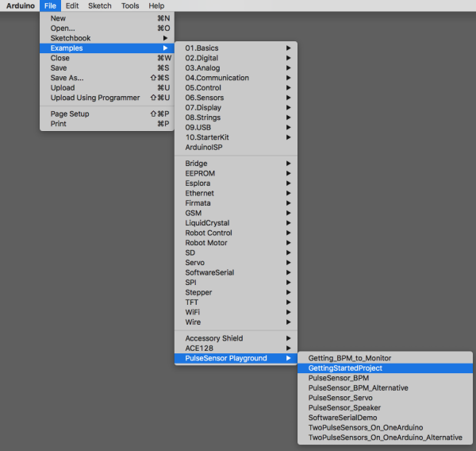This screenshot has width=476, height=451.
Task: Expand the Robot Motor examples
Action: [x=236, y=243]
